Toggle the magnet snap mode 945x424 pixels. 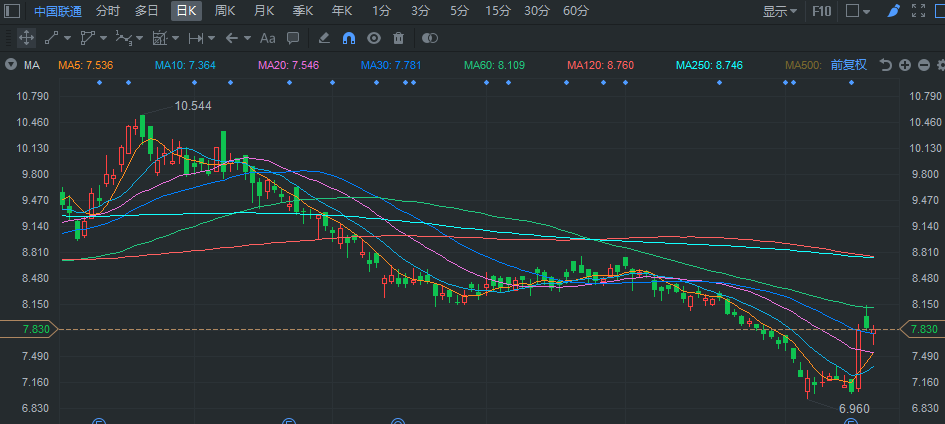pyautogui.click(x=348, y=38)
